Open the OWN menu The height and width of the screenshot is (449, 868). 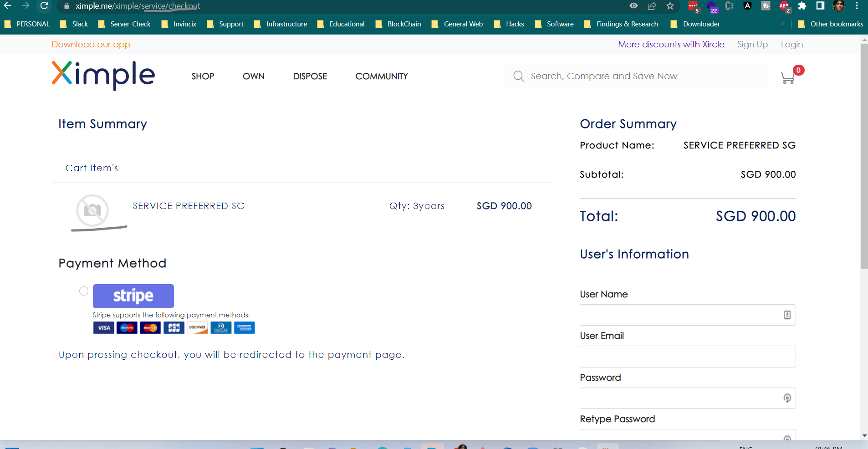(x=254, y=76)
